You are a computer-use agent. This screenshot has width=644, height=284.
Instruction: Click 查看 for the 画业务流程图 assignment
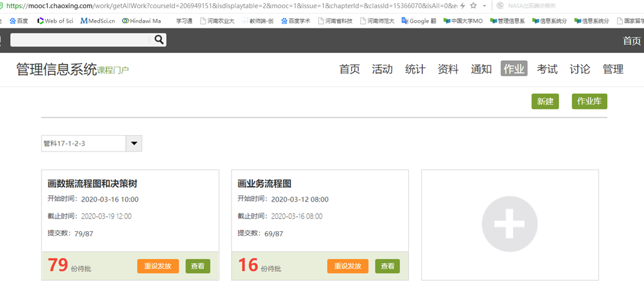pos(387,266)
